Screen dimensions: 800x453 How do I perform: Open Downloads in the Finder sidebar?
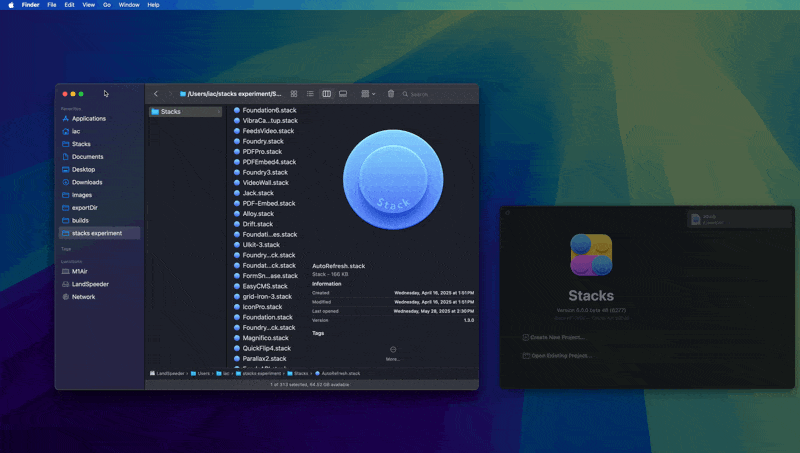pyautogui.click(x=87, y=182)
